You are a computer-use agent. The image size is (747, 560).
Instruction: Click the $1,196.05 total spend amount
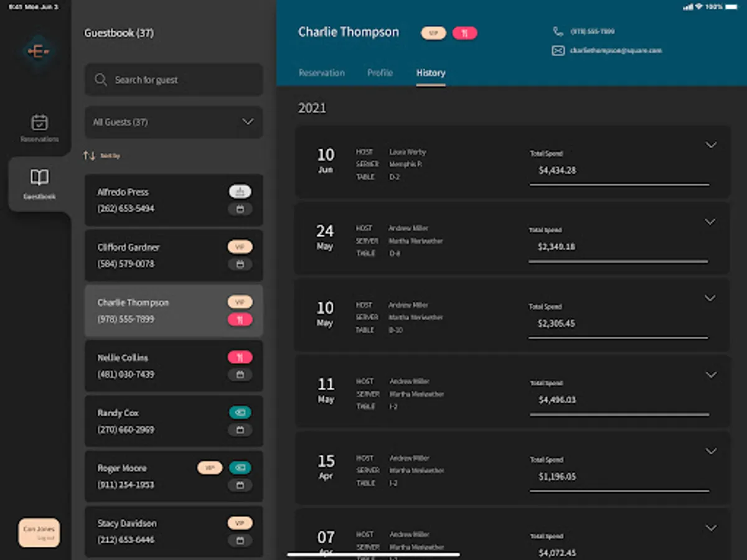pos(557,477)
